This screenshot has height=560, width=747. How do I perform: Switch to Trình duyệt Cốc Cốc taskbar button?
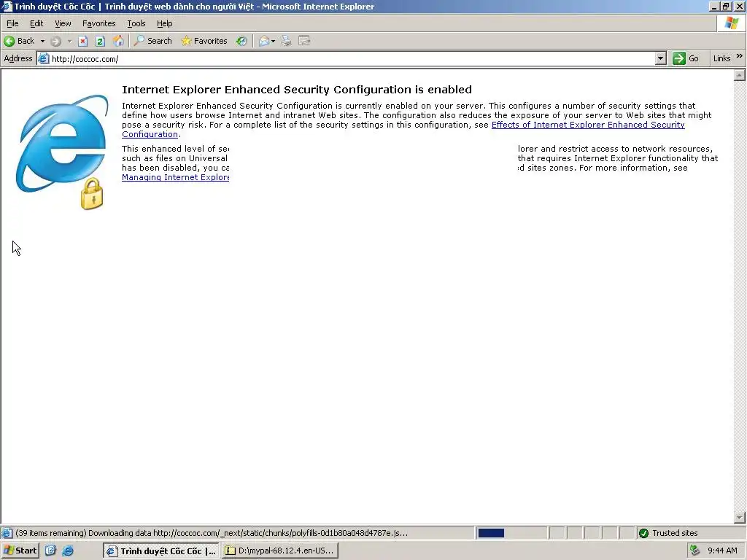(161, 551)
